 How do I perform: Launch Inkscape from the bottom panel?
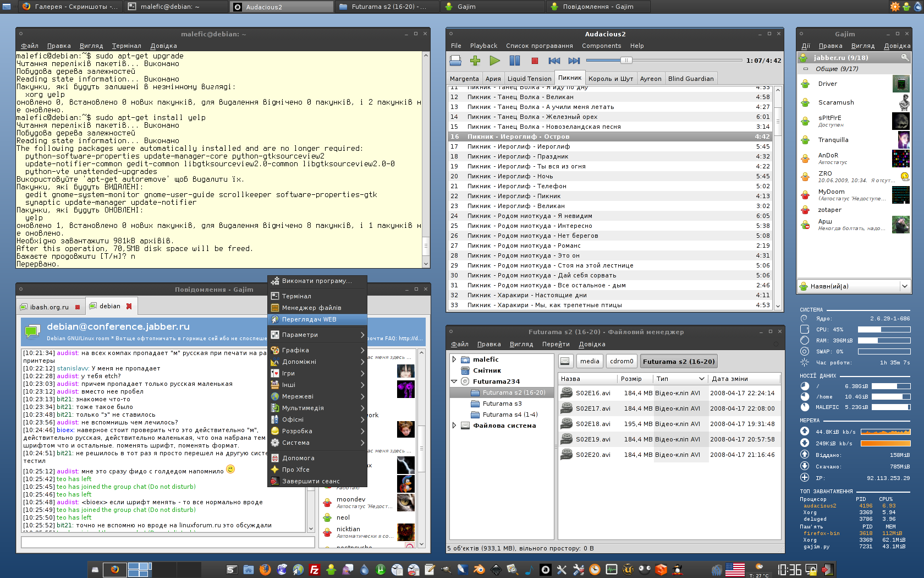496,570
